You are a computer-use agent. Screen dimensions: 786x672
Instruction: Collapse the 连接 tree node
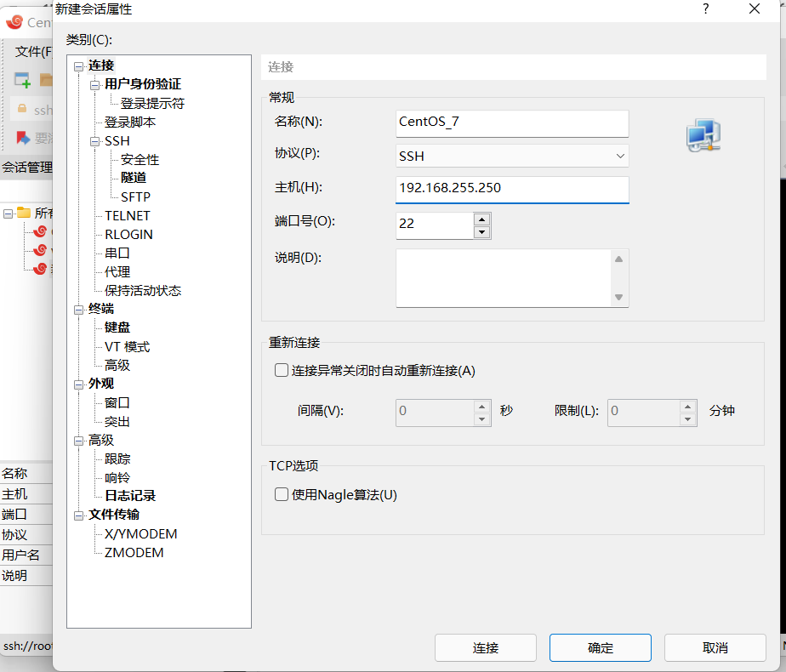[79, 66]
